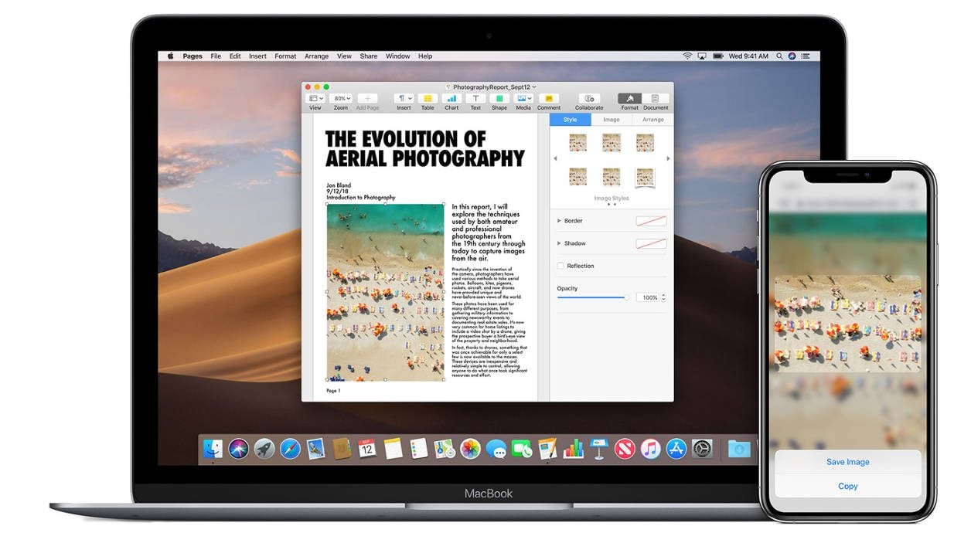
Task: Open FaceTime from the Dock
Action: (522, 448)
